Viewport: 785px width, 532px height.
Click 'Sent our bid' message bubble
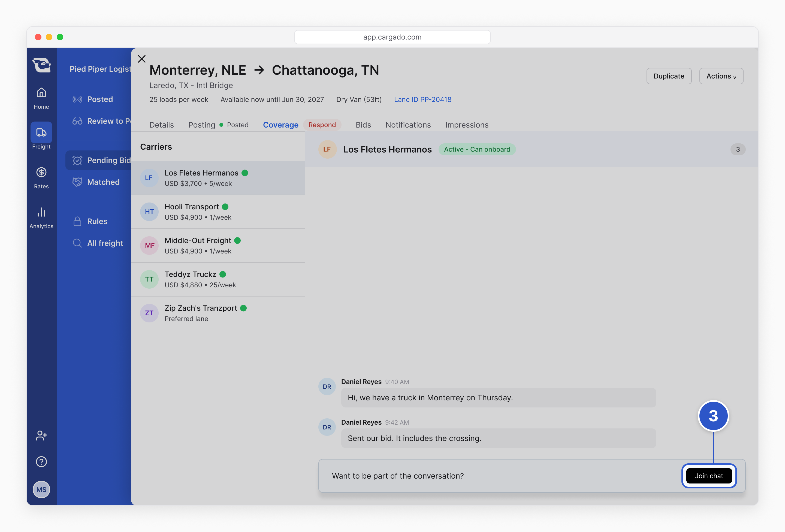click(x=498, y=439)
